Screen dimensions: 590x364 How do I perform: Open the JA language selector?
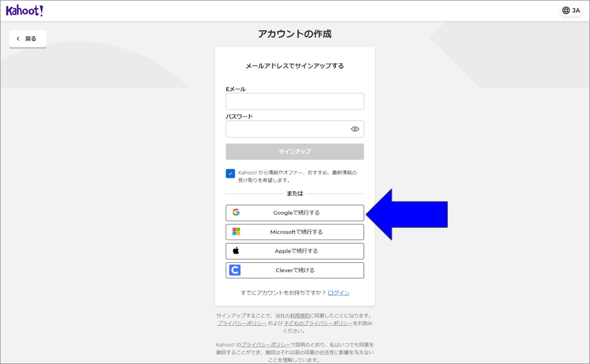click(571, 10)
